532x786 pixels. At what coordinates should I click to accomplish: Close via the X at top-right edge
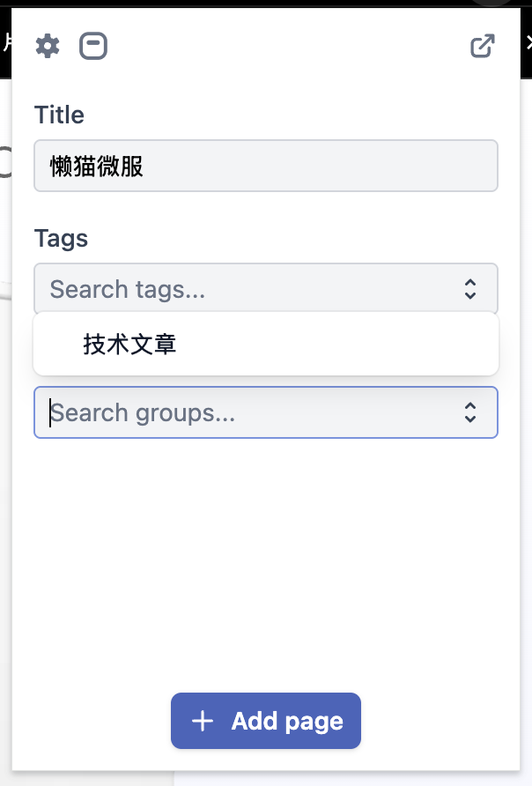click(x=528, y=43)
